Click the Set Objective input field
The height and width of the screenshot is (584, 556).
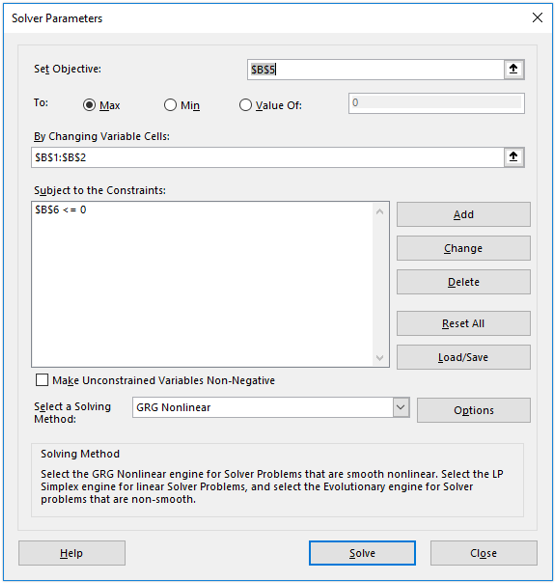376,69
